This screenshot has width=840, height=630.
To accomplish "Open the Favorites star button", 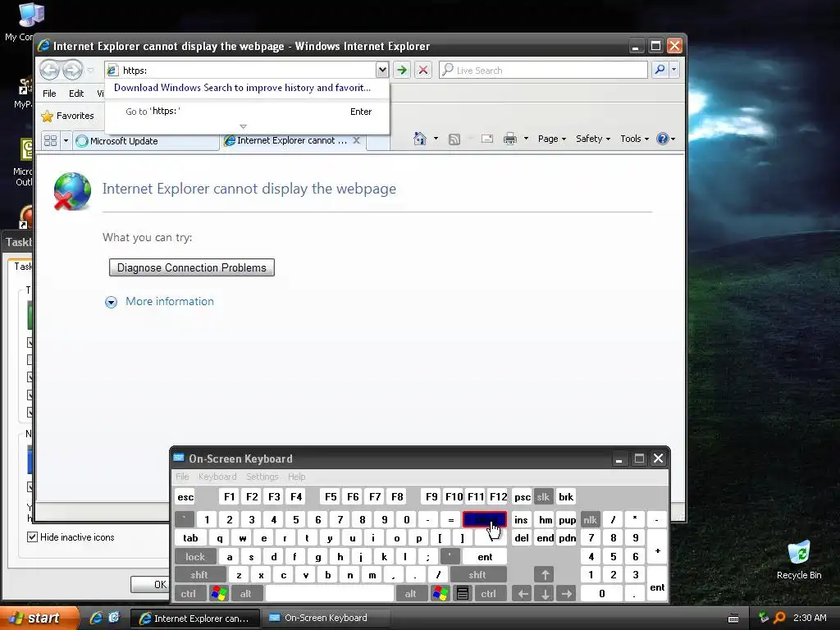I will pos(67,116).
